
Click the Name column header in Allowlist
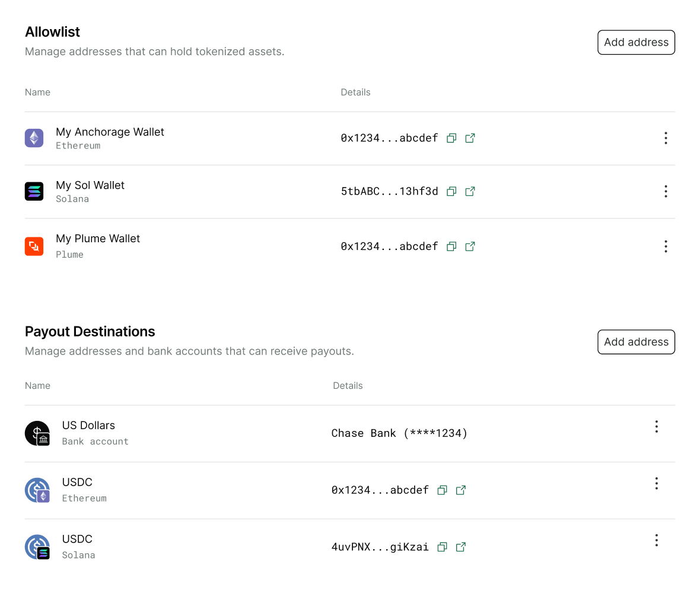(37, 92)
